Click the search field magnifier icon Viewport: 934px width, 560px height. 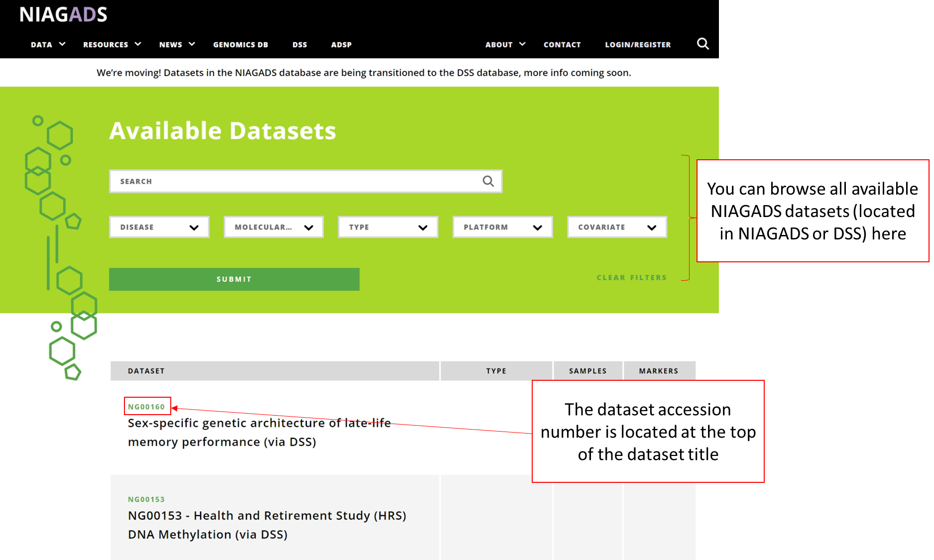[x=488, y=181]
